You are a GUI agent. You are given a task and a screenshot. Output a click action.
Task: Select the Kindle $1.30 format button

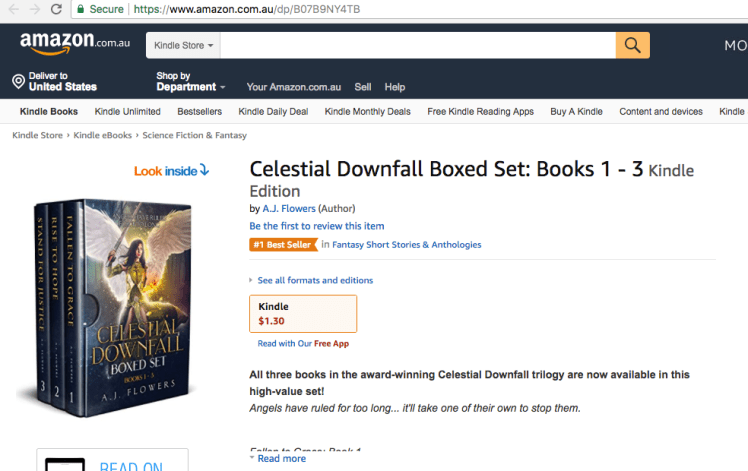tap(303, 313)
